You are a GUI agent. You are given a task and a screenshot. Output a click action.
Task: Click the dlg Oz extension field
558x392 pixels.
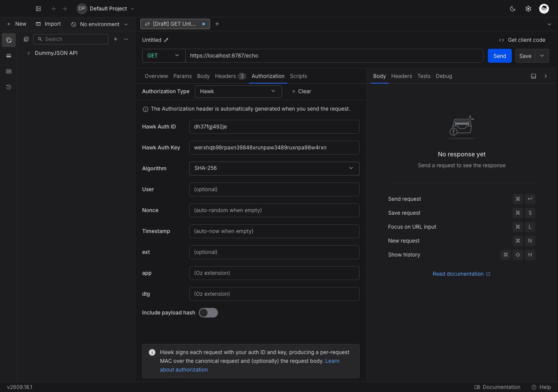(274, 294)
